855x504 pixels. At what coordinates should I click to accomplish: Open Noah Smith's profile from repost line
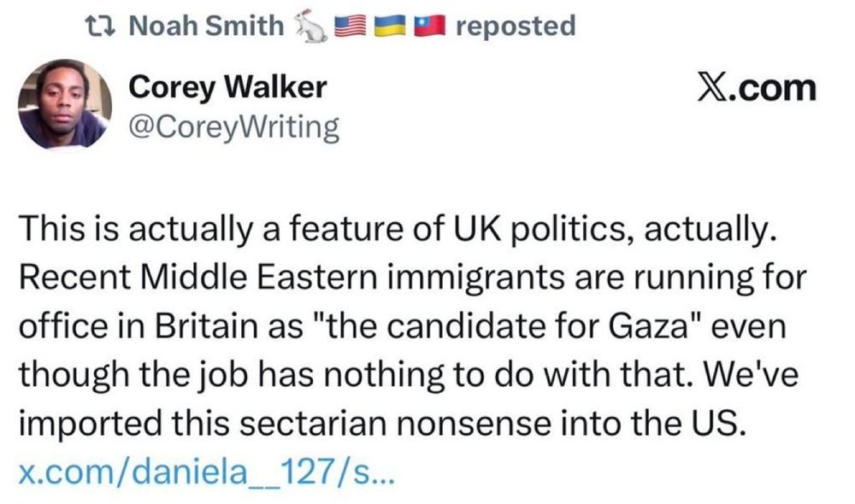click(205, 26)
